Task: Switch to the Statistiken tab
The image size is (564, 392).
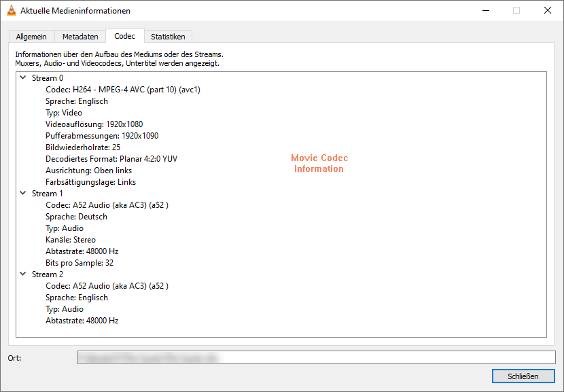Action: point(168,36)
